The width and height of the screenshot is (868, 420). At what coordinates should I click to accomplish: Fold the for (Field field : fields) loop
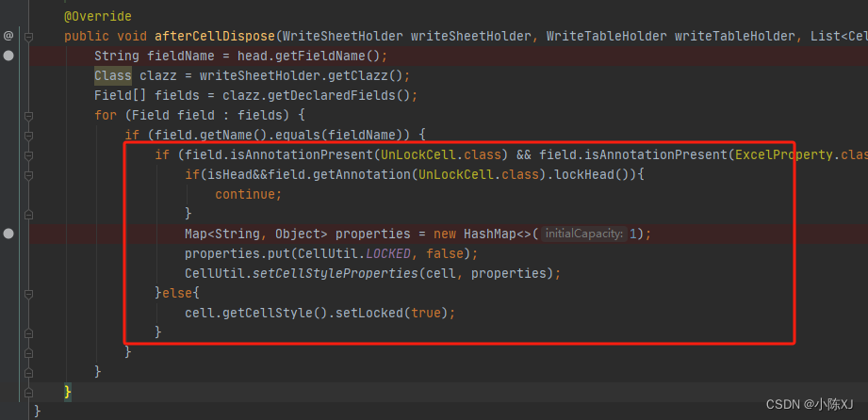28,116
